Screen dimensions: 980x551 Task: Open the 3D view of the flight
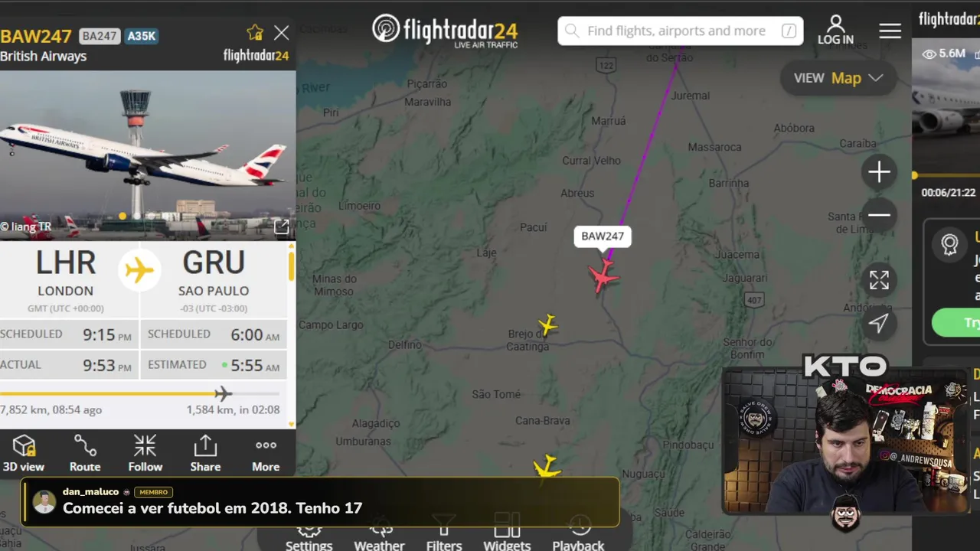point(24,453)
